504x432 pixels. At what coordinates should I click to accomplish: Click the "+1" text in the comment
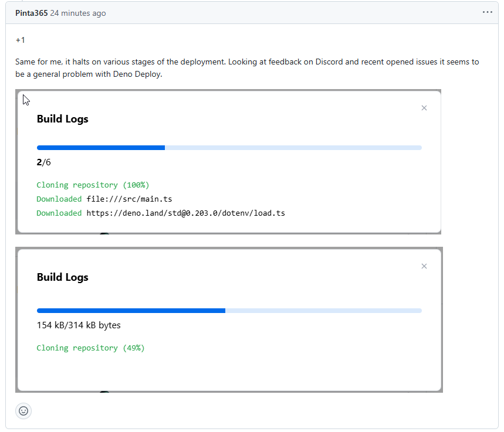(21, 40)
